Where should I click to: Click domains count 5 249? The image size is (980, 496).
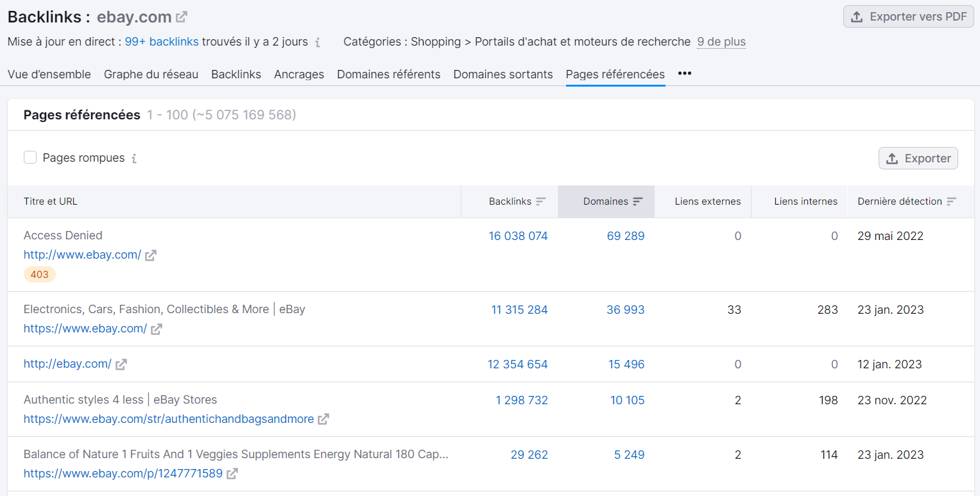[x=630, y=455]
